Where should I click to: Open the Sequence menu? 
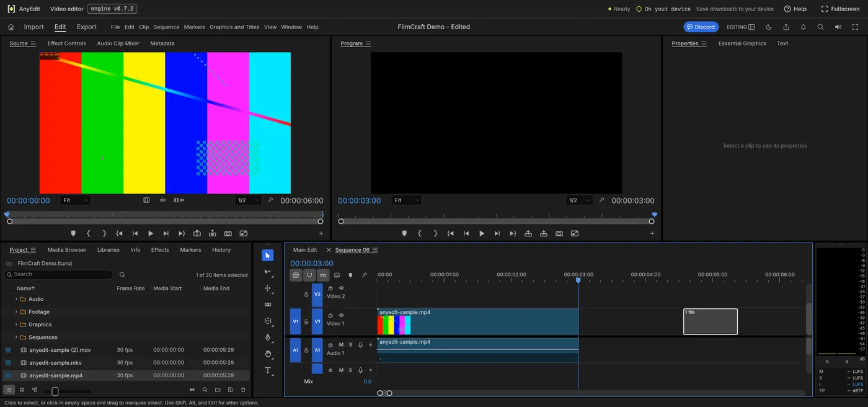pyautogui.click(x=166, y=27)
